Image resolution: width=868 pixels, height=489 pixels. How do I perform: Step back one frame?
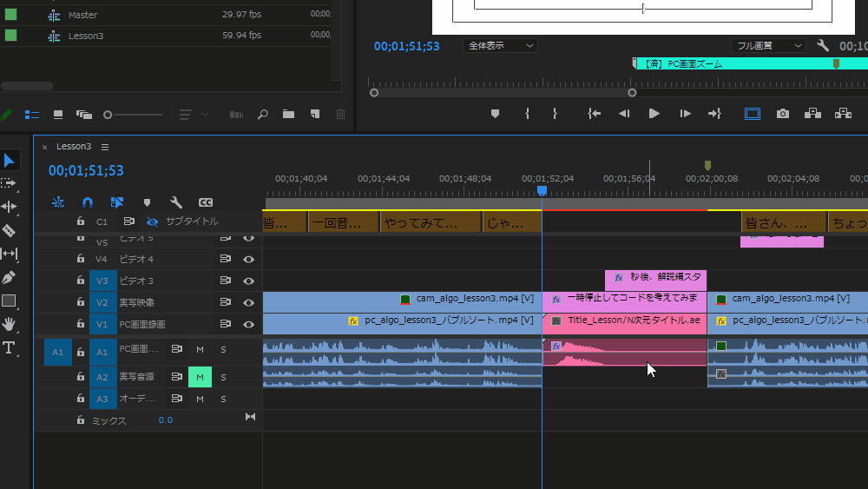[x=624, y=114]
